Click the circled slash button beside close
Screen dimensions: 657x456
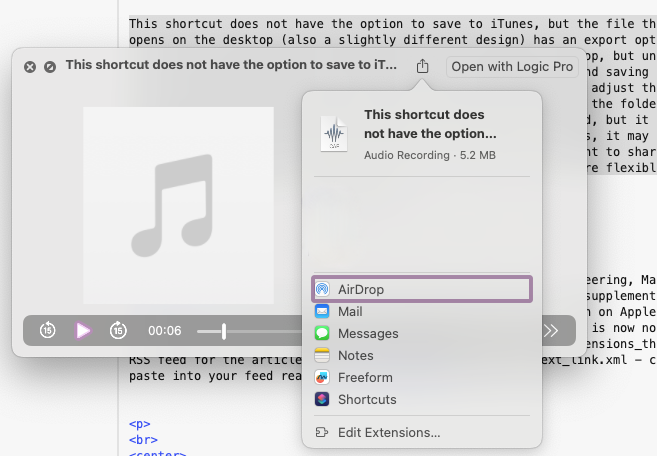(50, 67)
